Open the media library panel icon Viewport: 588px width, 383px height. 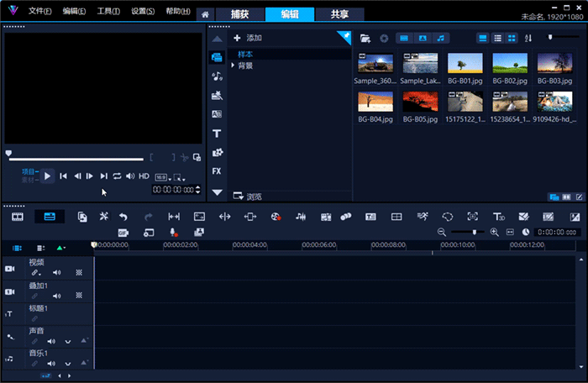pyautogui.click(x=217, y=57)
